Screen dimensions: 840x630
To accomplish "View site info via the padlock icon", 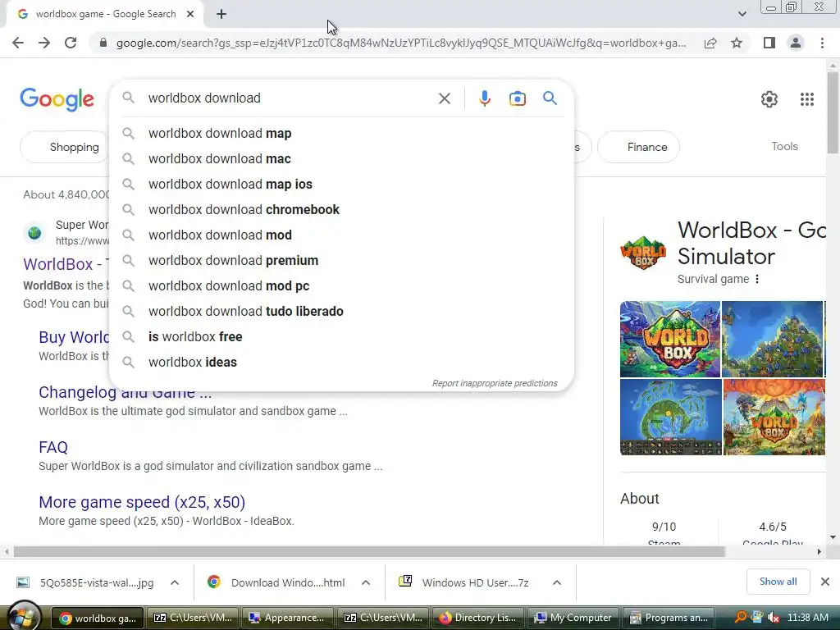I will click(x=103, y=43).
